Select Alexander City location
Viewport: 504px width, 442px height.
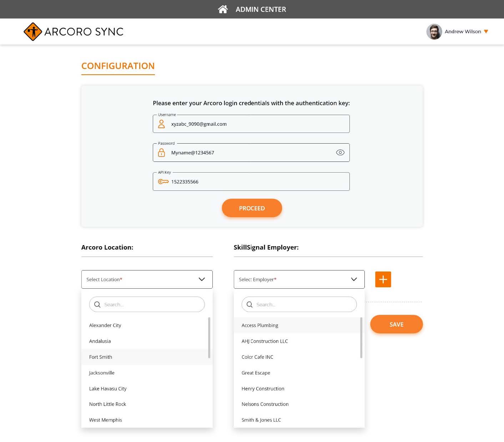[x=145, y=325]
